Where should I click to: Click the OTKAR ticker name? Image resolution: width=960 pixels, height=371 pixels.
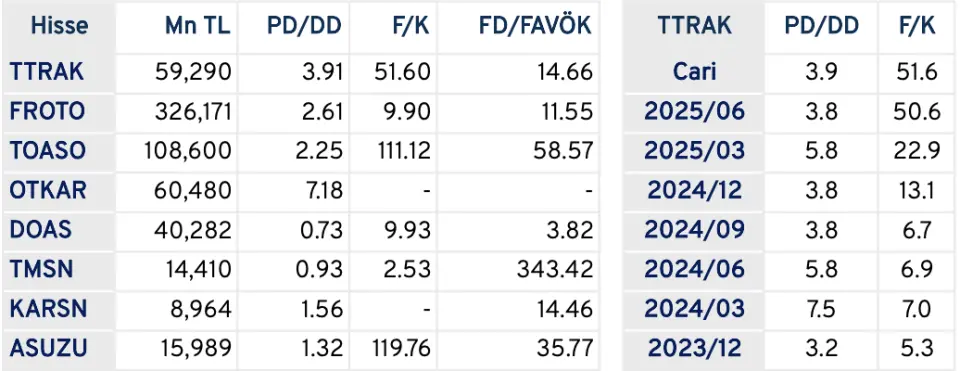tap(48, 190)
